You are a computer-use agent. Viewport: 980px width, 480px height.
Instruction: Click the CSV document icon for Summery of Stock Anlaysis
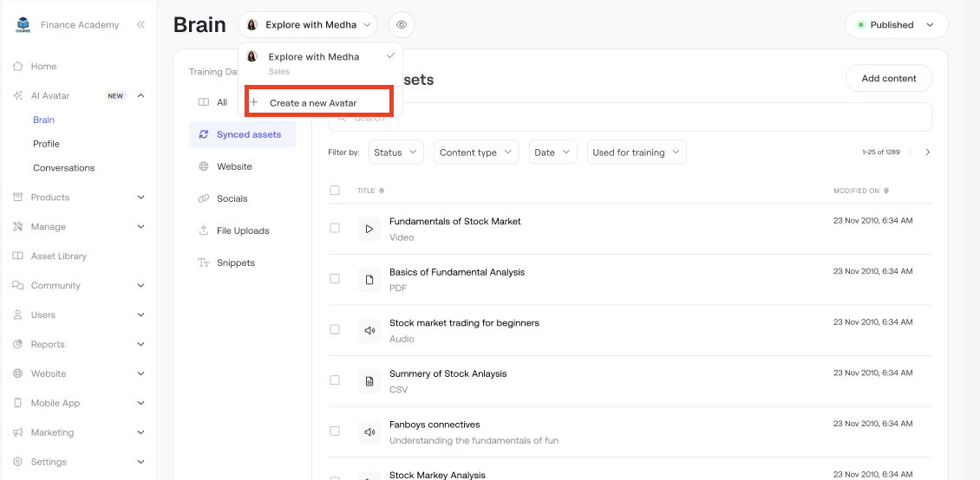pos(369,381)
